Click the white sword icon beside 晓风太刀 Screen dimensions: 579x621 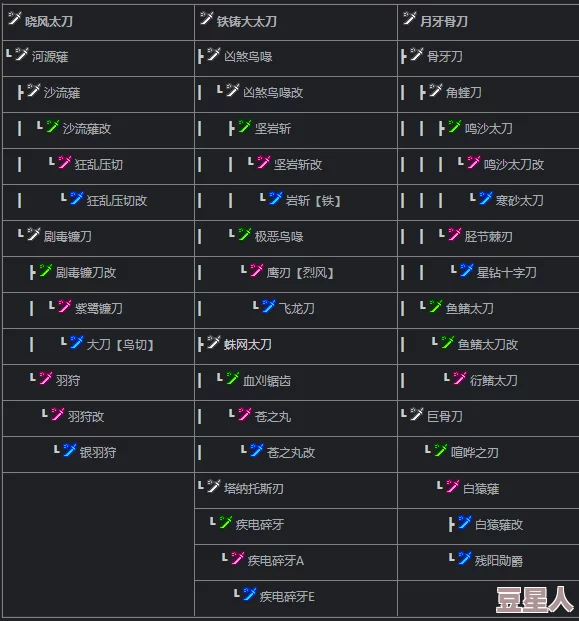pos(15,19)
